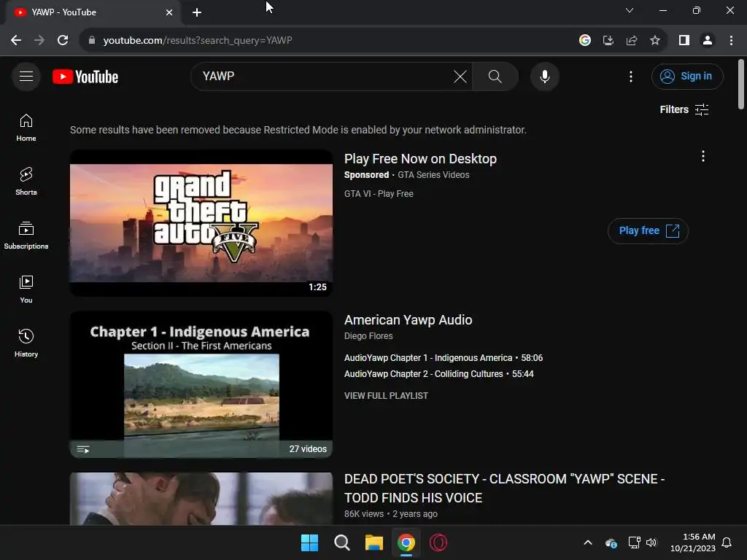This screenshot has height=560, width=747.
Task: Start search with your voice microphone
Action: tap(544, 76)
